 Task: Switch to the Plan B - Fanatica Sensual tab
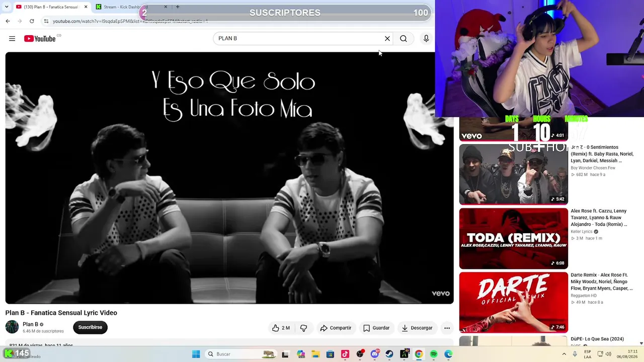(51, 7)
